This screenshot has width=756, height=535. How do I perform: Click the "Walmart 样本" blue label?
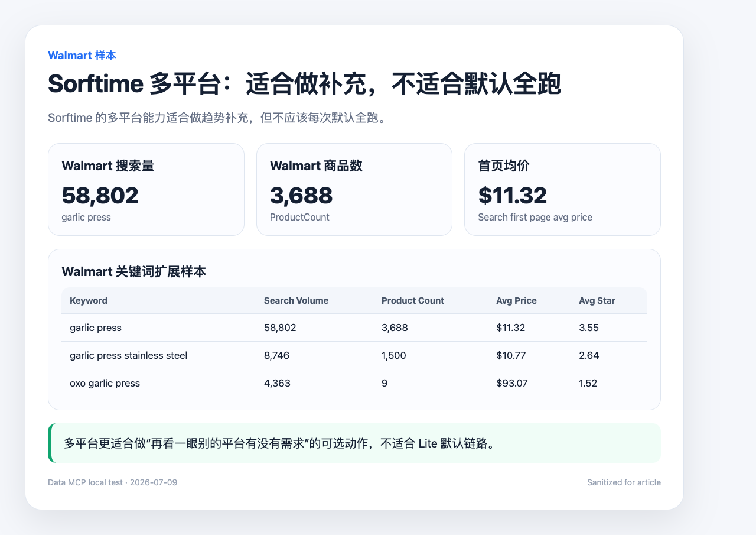pyautogui.click(x=82, y=56)
